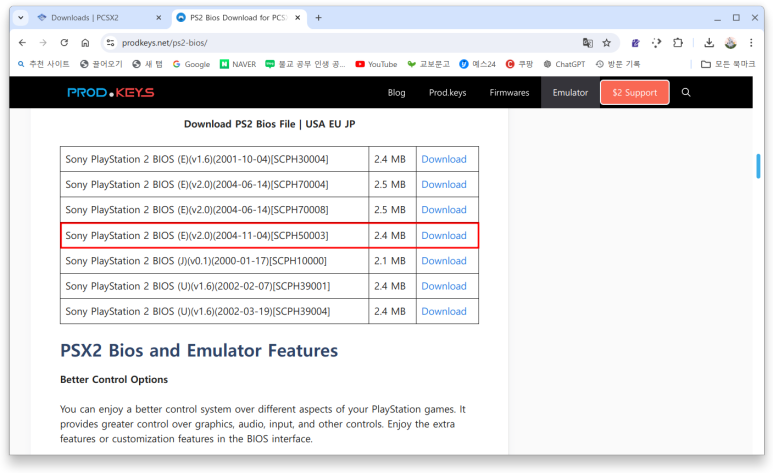Go forward to the next page
Image resolution: width=773 pixels, height=473 pixels.
click(43, 43)
